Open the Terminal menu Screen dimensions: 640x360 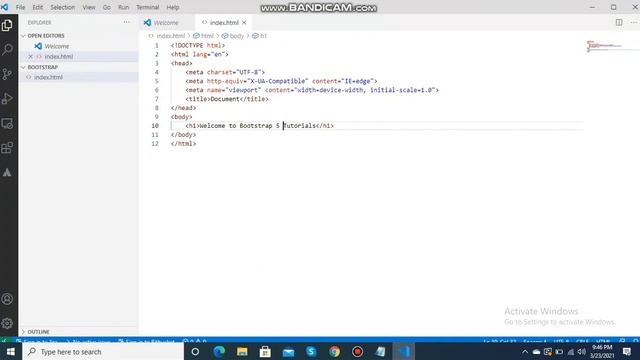tap(147, 7)
